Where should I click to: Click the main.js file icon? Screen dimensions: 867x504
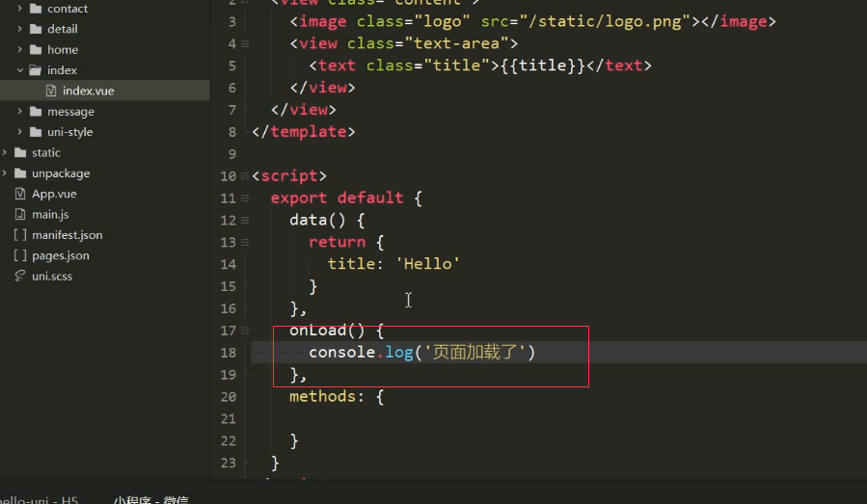pos(20,214)
